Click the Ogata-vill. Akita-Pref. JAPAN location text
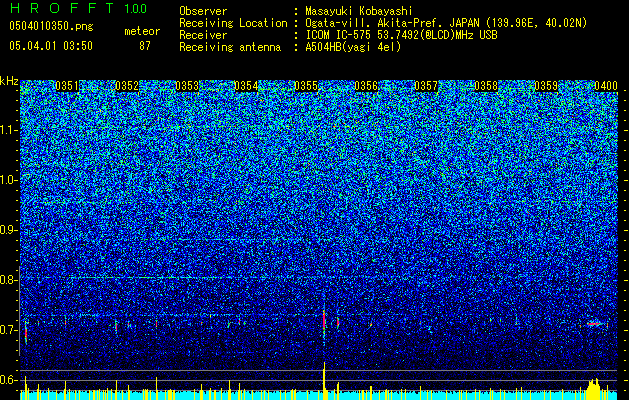 [x=446, y=23]
